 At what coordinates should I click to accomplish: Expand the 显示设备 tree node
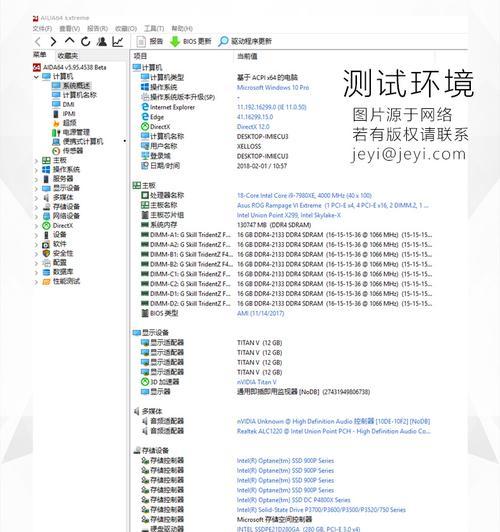[x=36, y=189]
